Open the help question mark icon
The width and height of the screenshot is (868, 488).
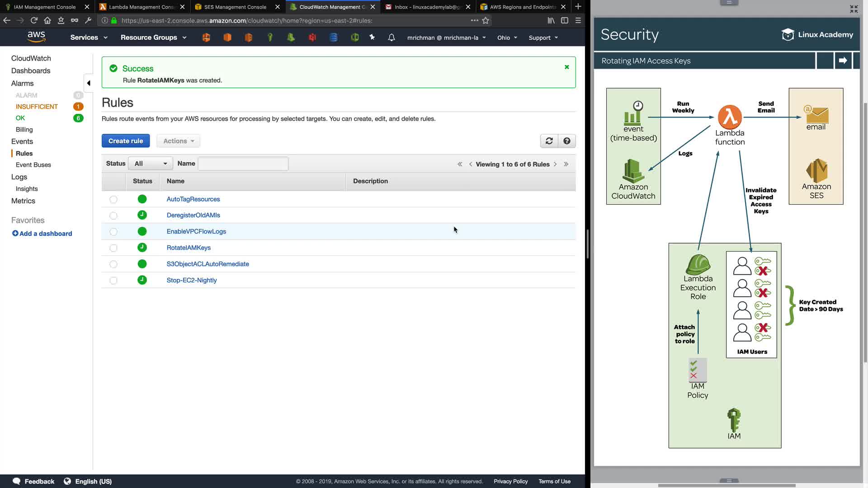(566, 141)
